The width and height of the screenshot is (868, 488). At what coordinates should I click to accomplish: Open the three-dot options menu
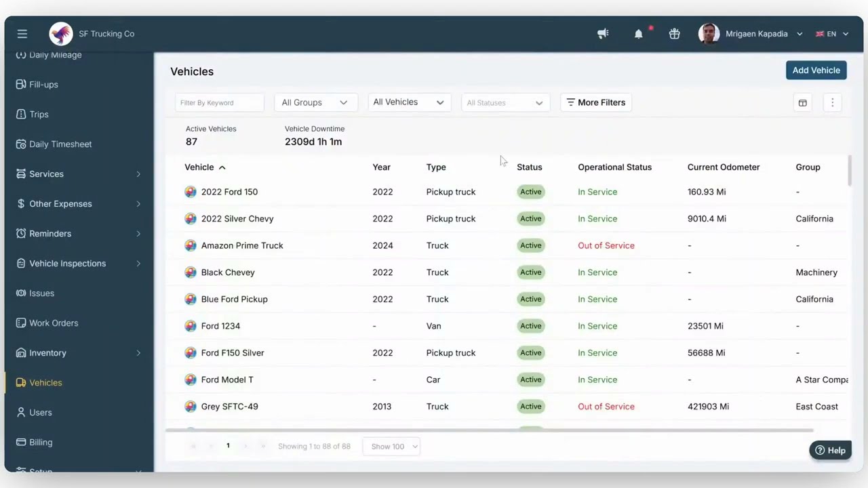pyautogui.click(x=832, y=102)
